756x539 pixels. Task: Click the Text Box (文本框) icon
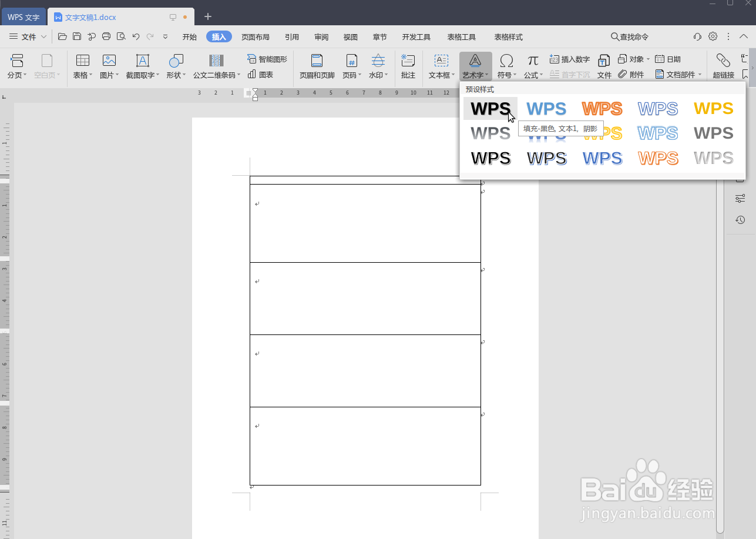441,61
